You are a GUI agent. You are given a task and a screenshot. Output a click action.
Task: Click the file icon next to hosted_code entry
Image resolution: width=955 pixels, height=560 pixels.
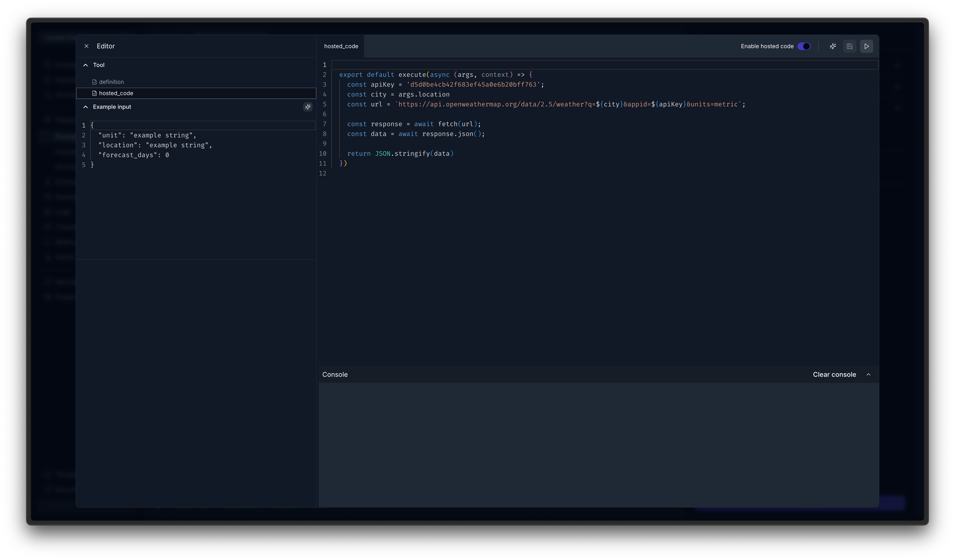coord(94,93)
